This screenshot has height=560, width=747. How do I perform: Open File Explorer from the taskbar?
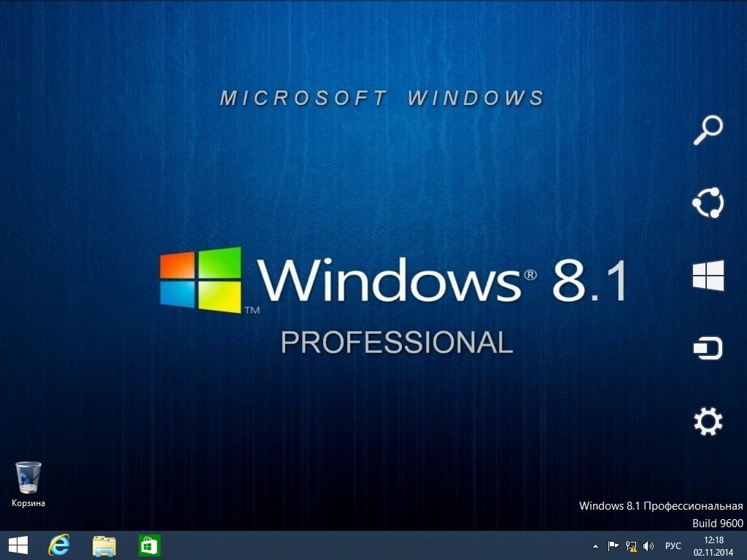[x=104, y=545]
